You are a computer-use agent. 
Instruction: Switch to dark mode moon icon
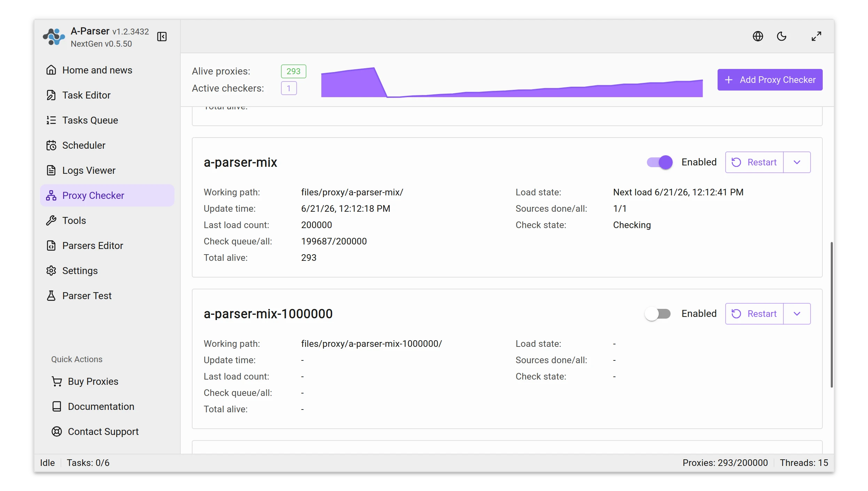(x=782, y=36)
